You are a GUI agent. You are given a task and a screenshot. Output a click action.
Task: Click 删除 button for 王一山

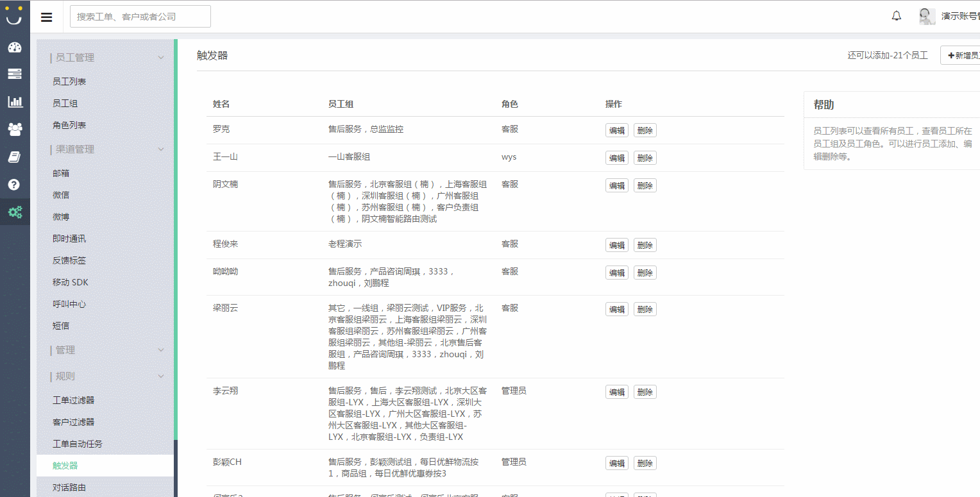coord(645,158)
